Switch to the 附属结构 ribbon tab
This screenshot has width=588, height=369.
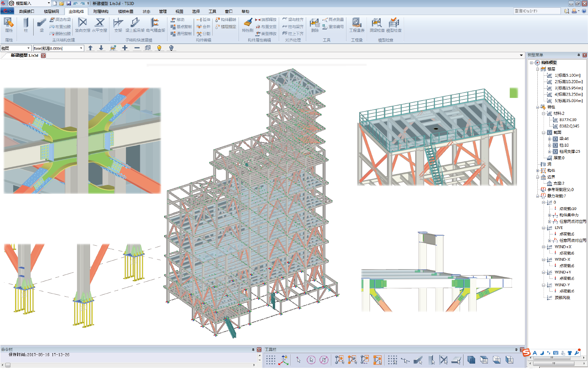pos(101,12)
